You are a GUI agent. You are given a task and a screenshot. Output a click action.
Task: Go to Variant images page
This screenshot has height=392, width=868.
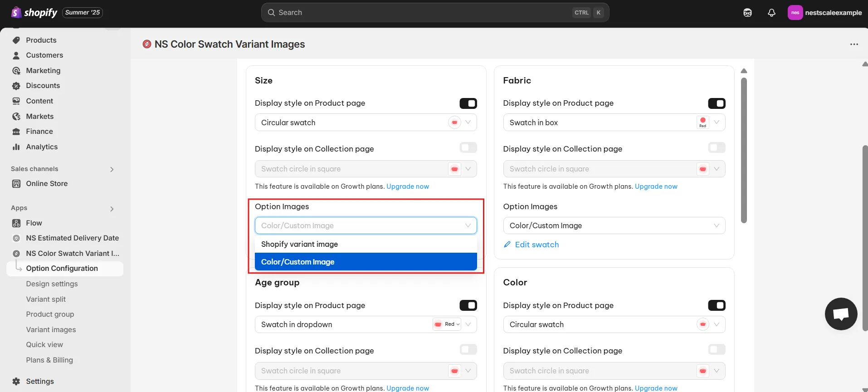51,330
